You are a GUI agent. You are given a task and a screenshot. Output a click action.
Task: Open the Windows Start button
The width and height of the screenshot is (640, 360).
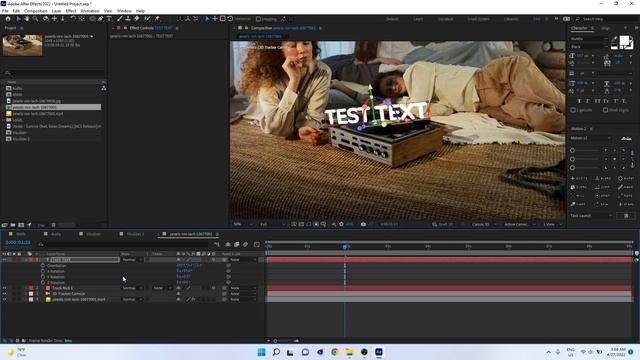tap(261, 352)
